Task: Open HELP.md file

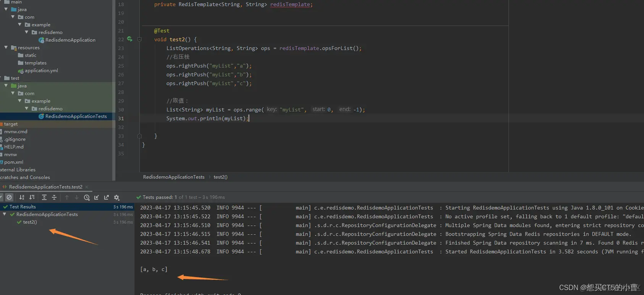Action: click(x=13, y=147)
